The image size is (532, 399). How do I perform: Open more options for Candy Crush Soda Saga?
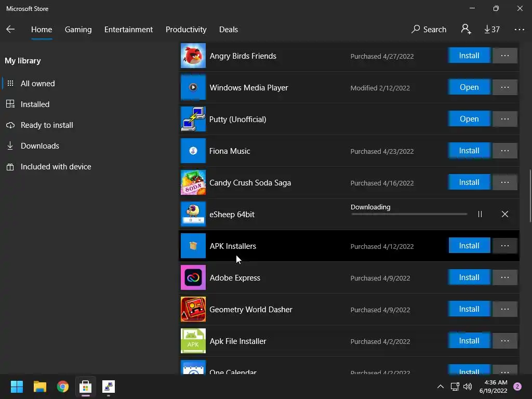(505, 182)
